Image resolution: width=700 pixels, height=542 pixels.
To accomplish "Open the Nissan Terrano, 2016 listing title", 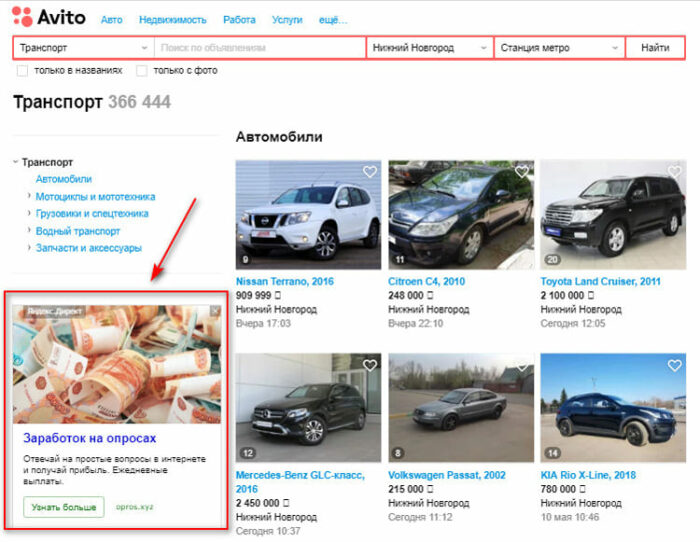I will coord(285,281).
